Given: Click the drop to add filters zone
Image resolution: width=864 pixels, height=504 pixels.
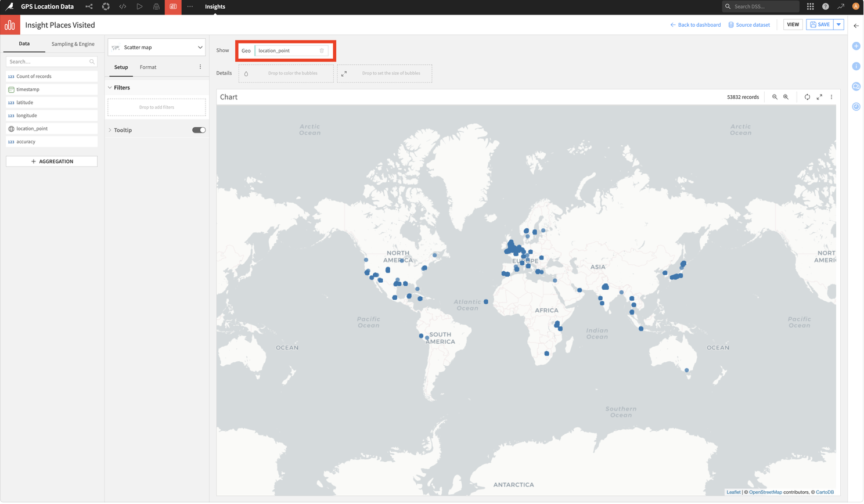Looking at the screenshot, I should click(157, 107).
